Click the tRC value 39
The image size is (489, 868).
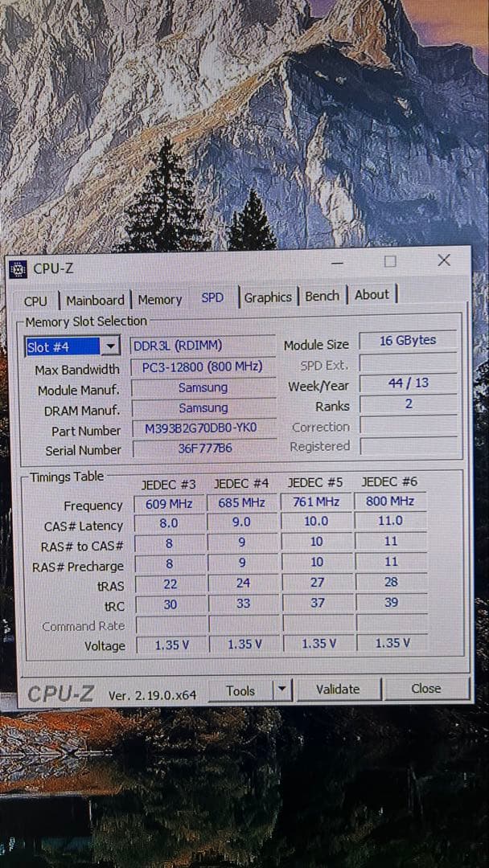(392, 602)
